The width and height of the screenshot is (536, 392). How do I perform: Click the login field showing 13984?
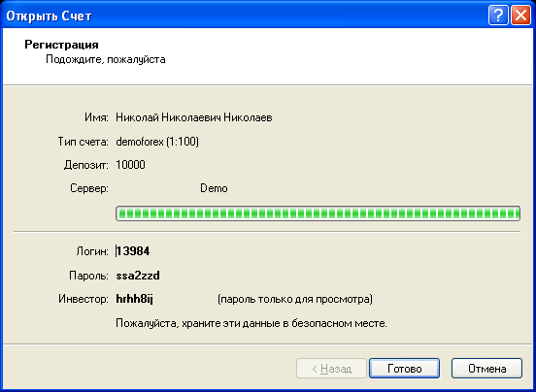point(133,251)
